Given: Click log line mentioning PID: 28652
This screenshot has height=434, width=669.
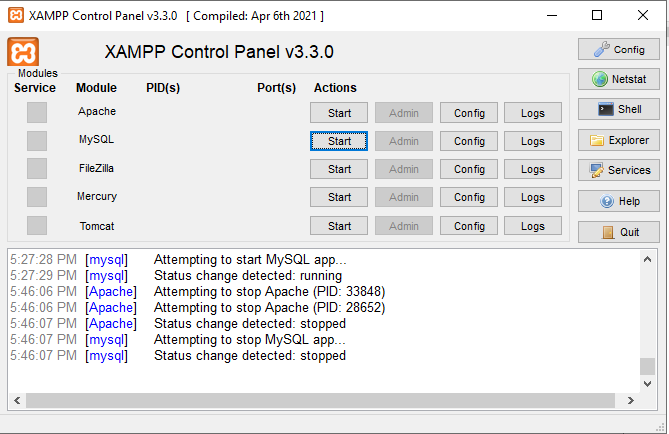Looking at the screenshot, I should coord(270,308).
